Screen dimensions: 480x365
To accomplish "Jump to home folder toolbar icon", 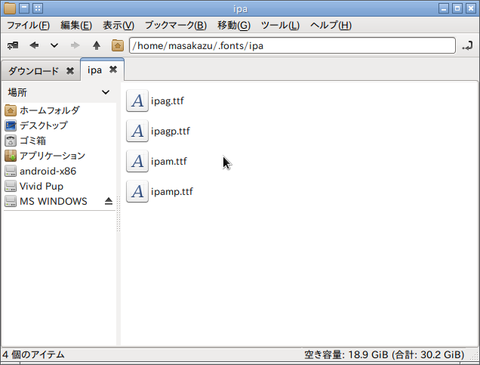I will pyautogui.click(x=117, y=45).
